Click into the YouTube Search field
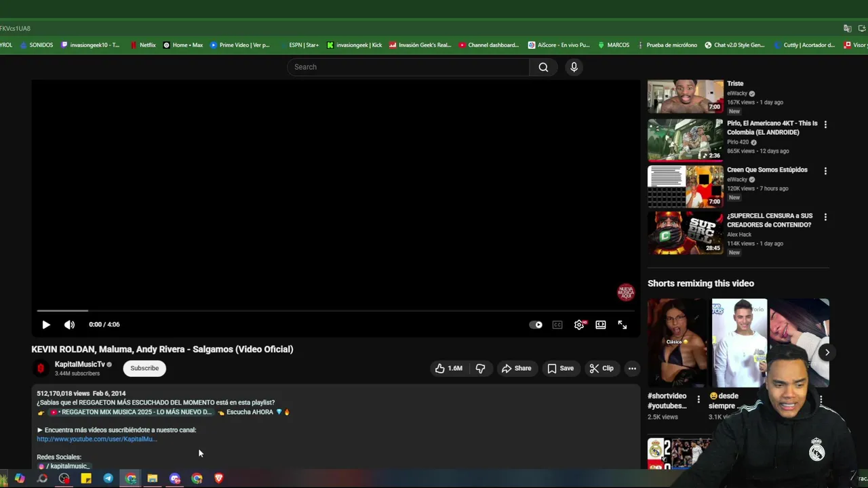The width and height of the screenshot is (868, 488). [409, 67]
